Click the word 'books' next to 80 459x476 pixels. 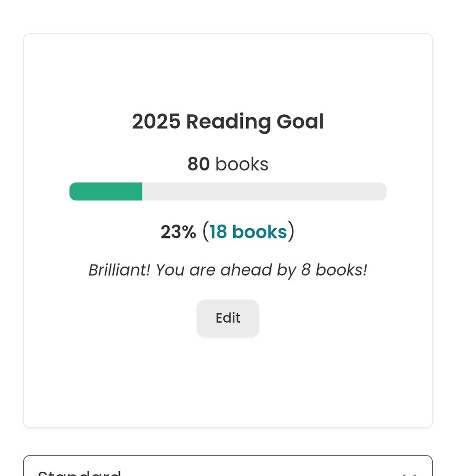(x=242, y=164)
